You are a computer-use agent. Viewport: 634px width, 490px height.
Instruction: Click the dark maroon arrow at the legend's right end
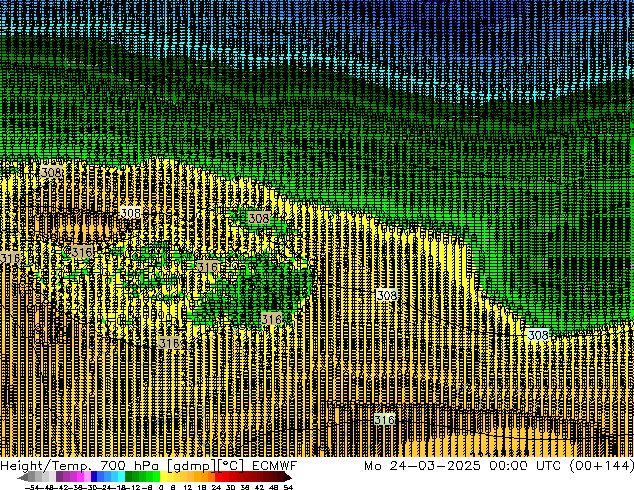[x=288, y=477]
